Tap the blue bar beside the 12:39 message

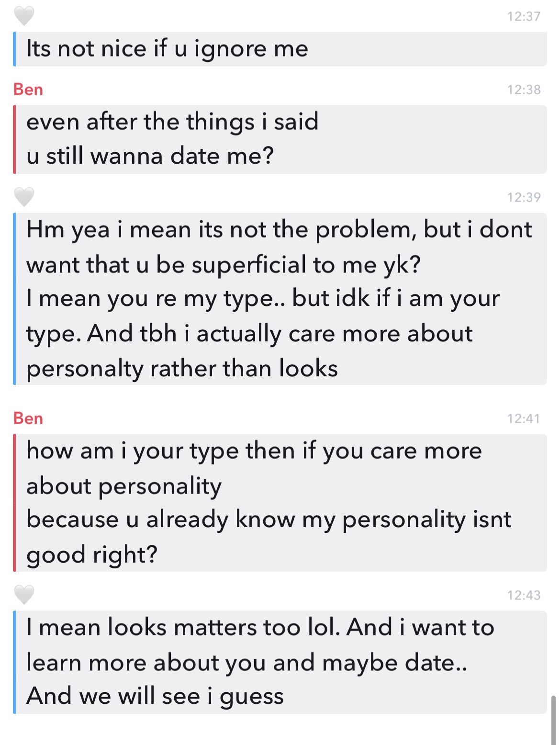coord(14,299)
